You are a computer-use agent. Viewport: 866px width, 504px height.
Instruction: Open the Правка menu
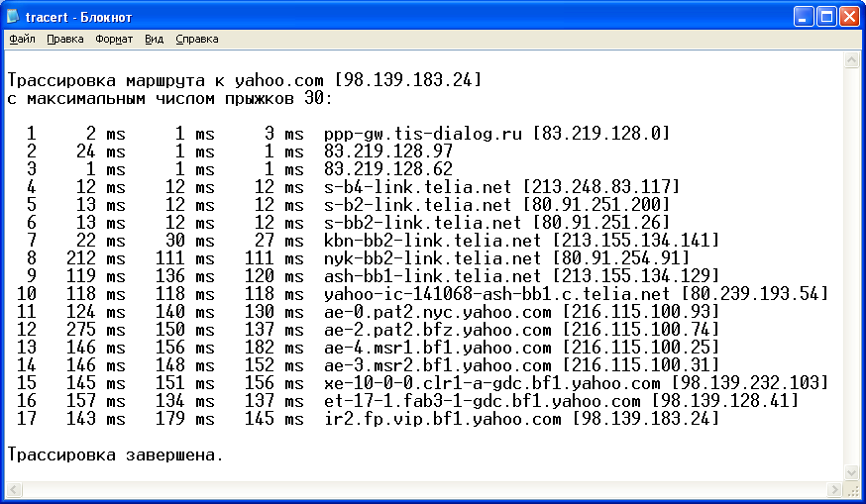coord(65,40)
